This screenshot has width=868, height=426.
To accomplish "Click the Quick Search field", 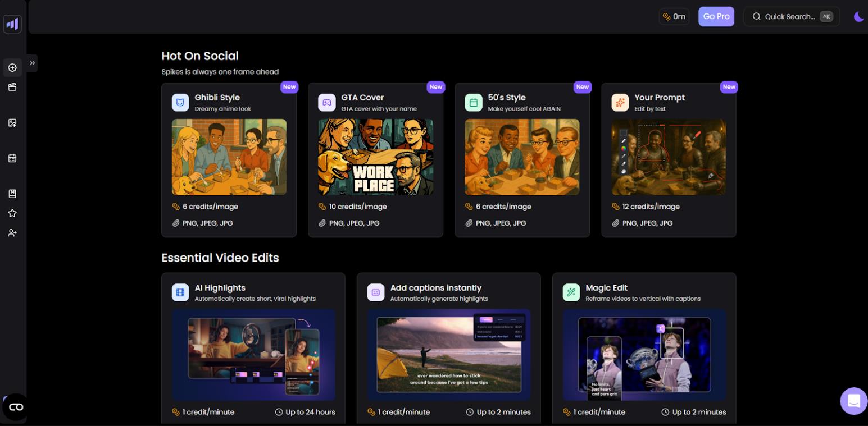I will [792, 16].
